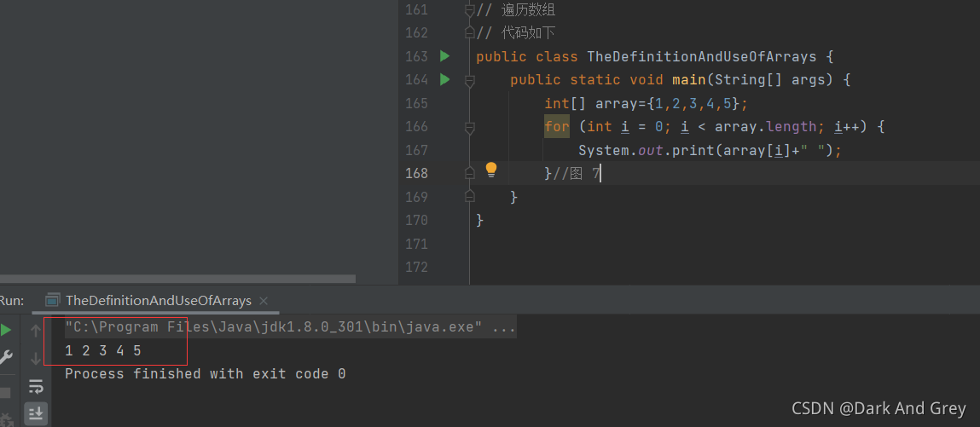Click the run gutter icon beside the main method line 164
This screenshot has height=427, width=980.
click(x=444, y=79)
